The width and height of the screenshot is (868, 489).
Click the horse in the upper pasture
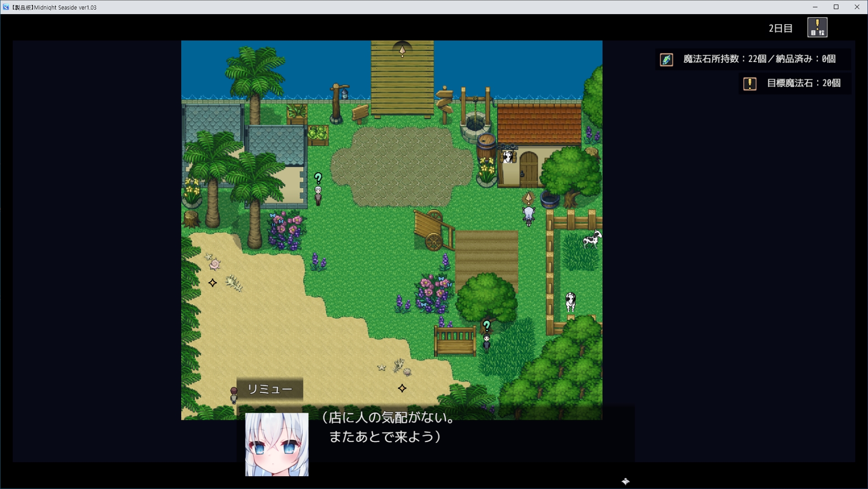[x=592, y=238]
